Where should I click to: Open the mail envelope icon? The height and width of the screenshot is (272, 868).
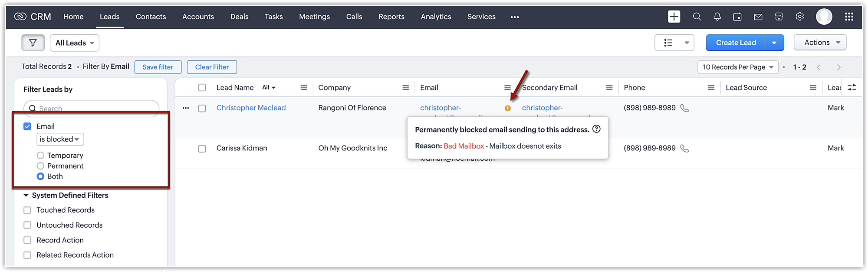758,17
